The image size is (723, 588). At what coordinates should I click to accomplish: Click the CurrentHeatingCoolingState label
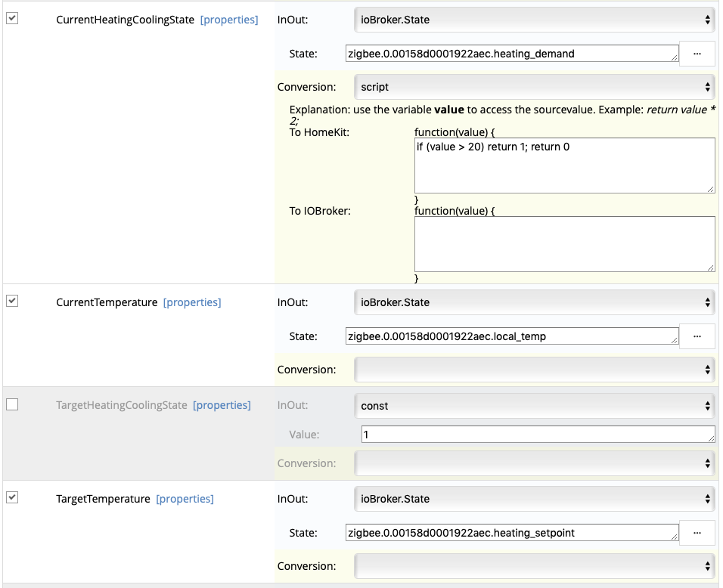click(125, 20)
